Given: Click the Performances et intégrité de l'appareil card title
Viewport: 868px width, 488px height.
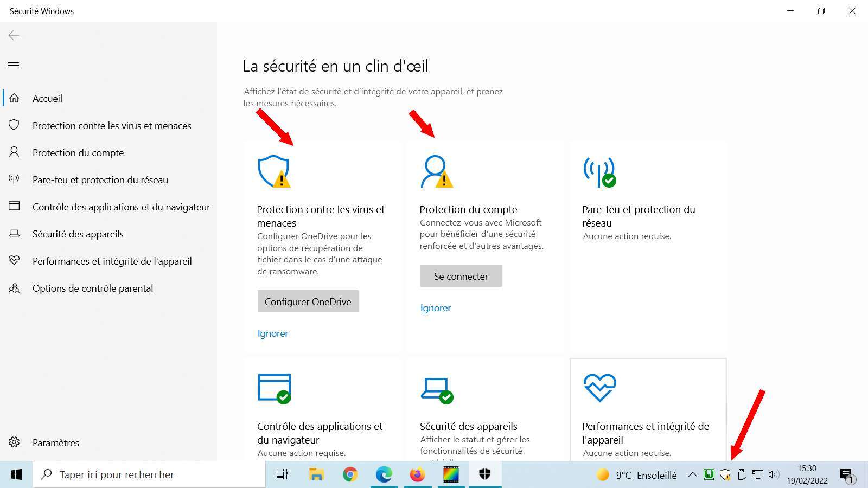Looking at the screenshot, I should click(646, 433).
